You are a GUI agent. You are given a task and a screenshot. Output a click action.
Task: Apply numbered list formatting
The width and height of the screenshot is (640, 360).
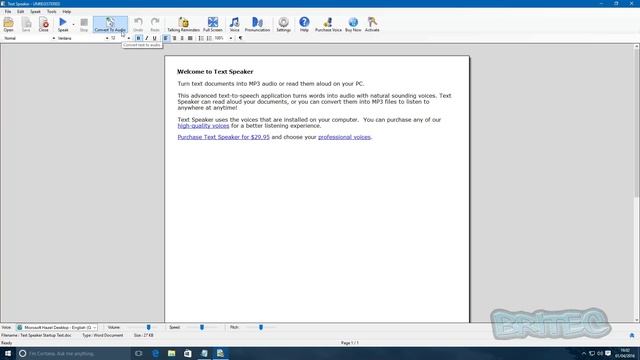tap(201, 38)
